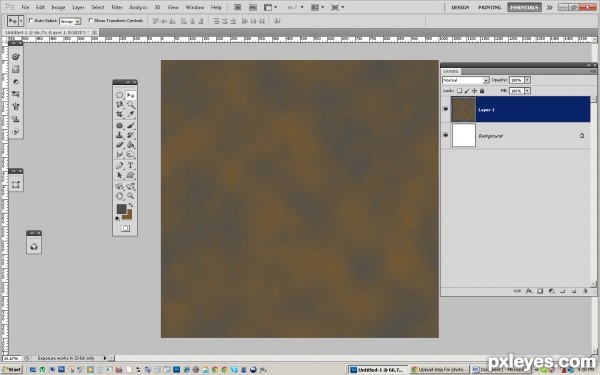Viewport: 600px width, 375px height.
Task: Toggle lock transparent pixels
Action: [x=460, y=91]
